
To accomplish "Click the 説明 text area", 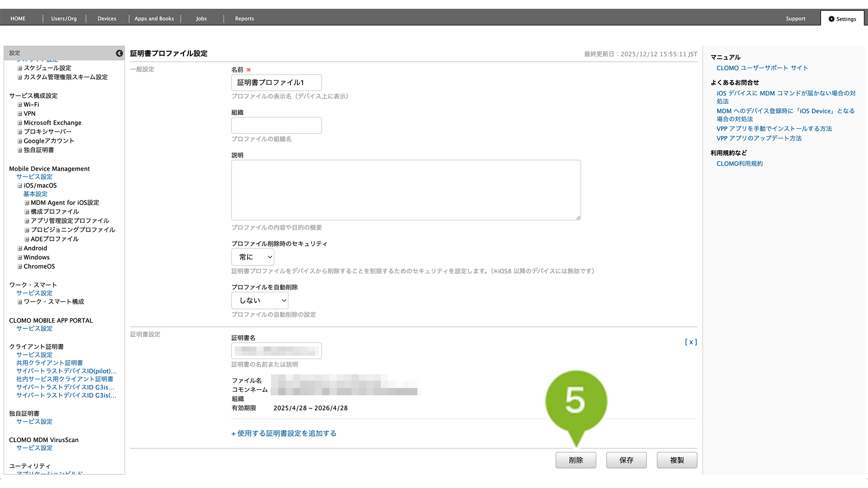I will (406, 190).
